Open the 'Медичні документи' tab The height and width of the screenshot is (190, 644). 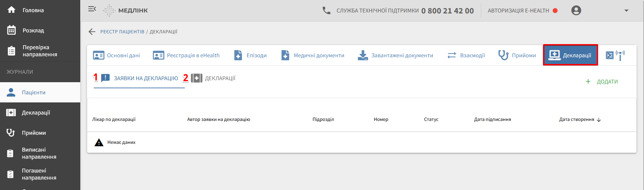tap(313, 55)
